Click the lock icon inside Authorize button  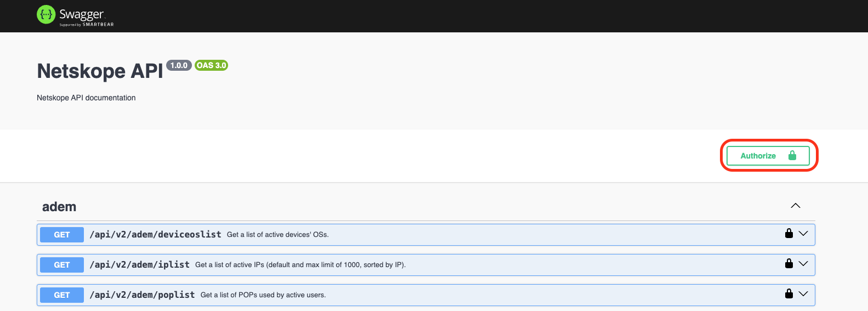(792, 156)
